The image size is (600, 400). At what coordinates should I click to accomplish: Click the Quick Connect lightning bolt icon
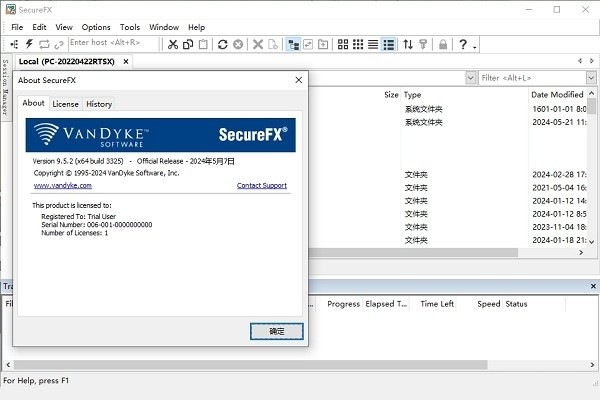tap(30, 44)
